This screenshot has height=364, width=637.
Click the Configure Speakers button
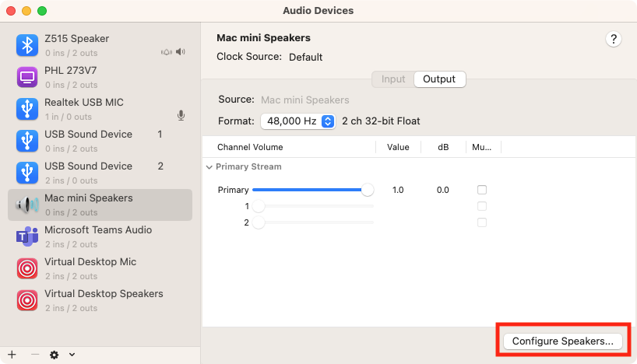tap(563, 341)
